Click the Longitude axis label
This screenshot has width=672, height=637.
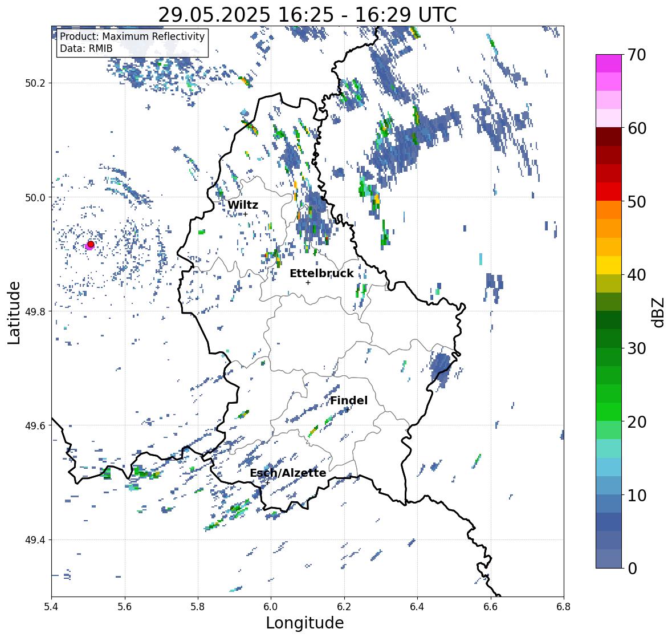[305, 623]
